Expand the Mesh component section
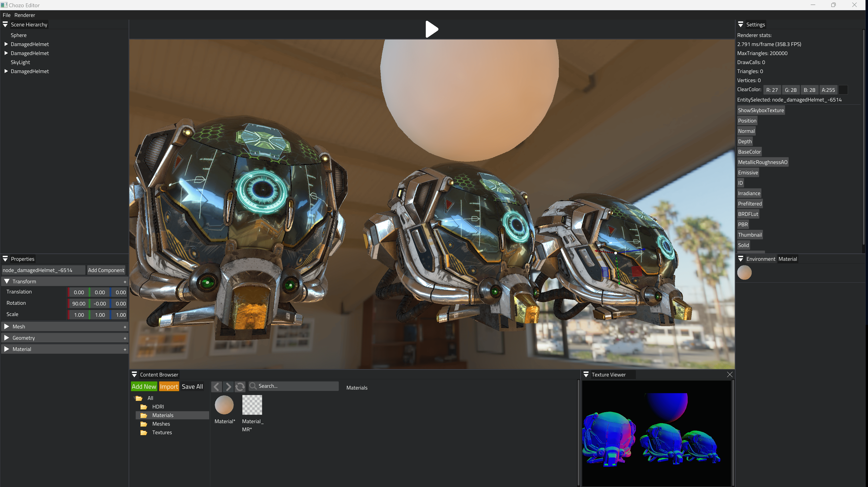The height and width of the screenshot is (487, 868). (6, 326)
